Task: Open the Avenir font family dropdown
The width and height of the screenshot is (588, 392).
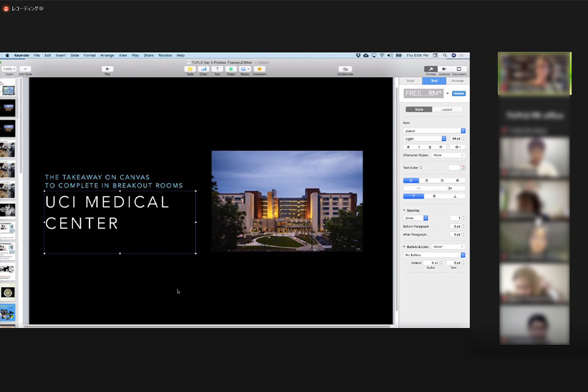Action: click(434, 131)
